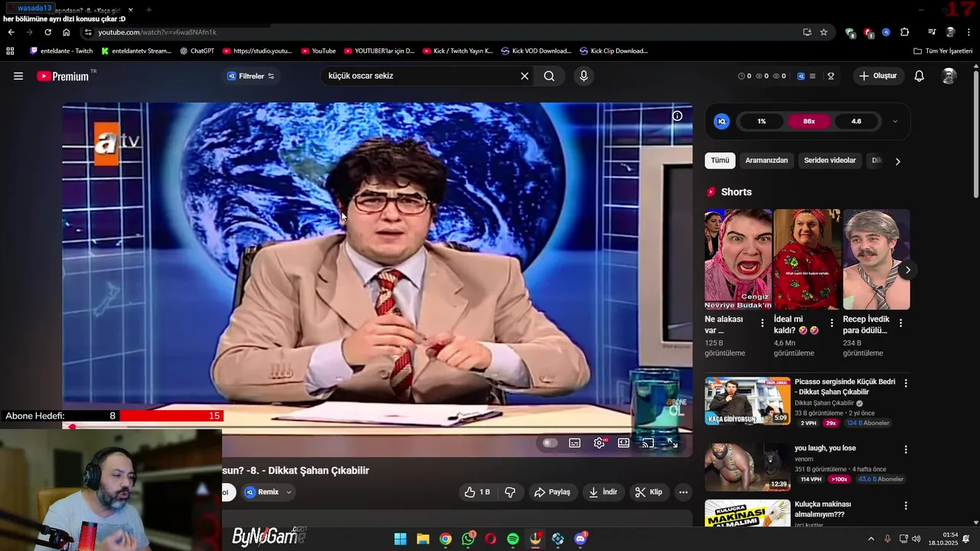Open options for 'Ne alakası var' short
The image size is (980, 551).
(762, 323)
